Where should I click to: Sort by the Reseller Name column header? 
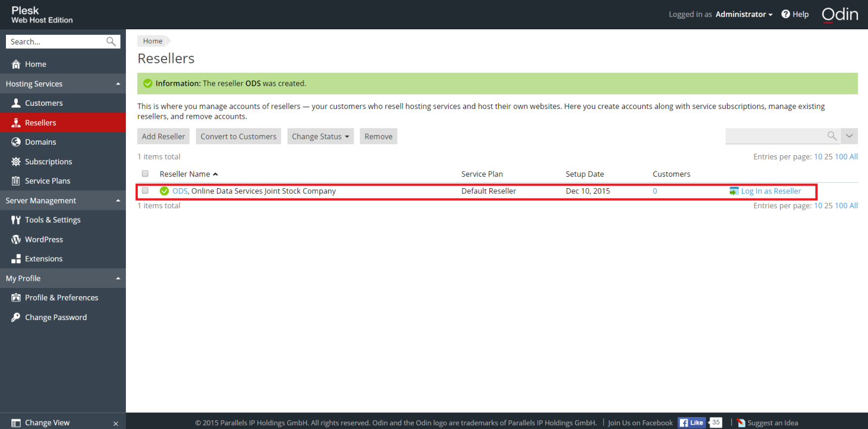(185, 174)
